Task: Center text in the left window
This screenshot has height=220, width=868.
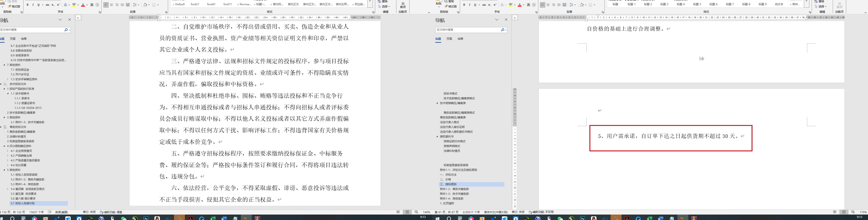Action: coord(111,5)
